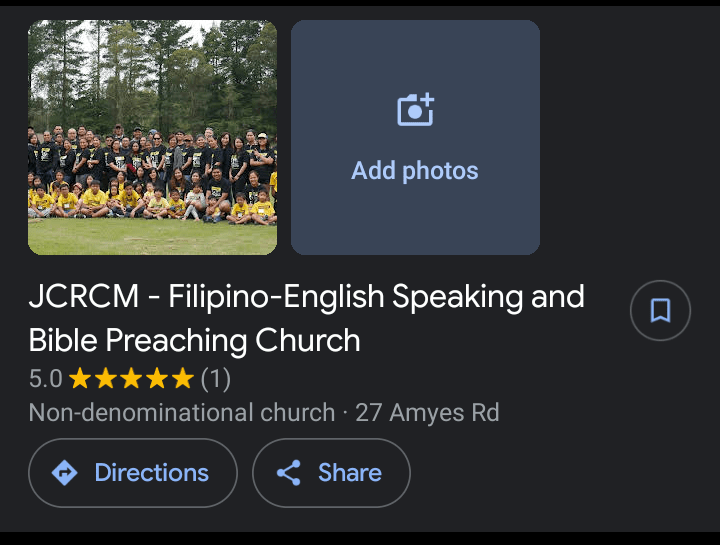720x545 pixels.
Task: Click the Directions arrow icon
Action: tap(65, 473)
